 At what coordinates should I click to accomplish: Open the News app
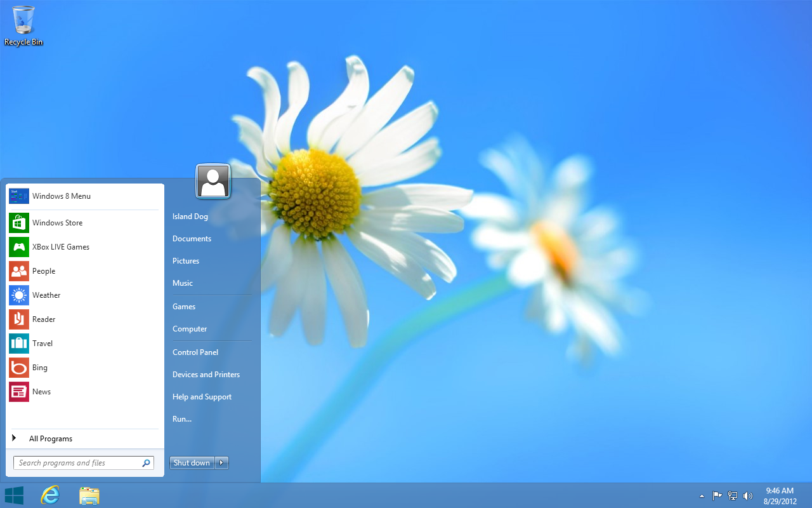[x=41, y=392]
